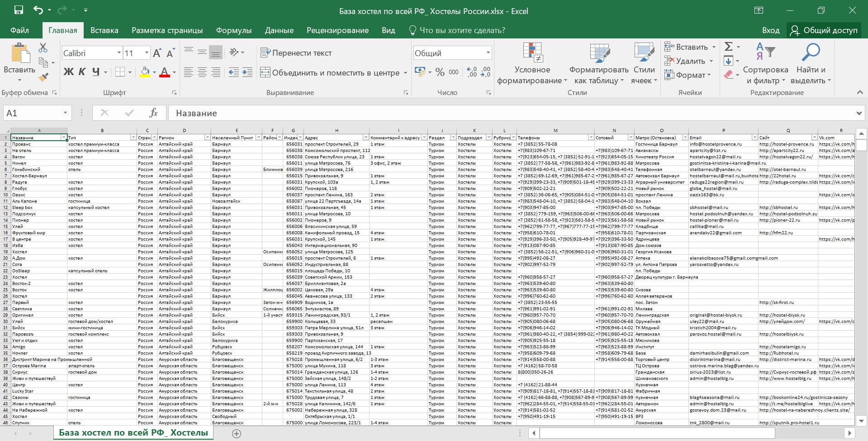Toggle Italic formatting button
Image resolution: width=868 pixels, height=441 pixels.
tap(82, 72)
